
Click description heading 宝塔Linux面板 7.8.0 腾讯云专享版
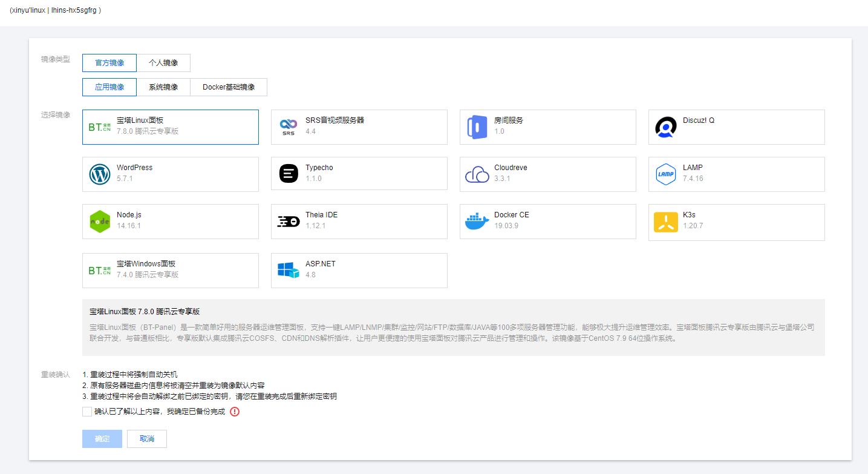coord(145,312)
